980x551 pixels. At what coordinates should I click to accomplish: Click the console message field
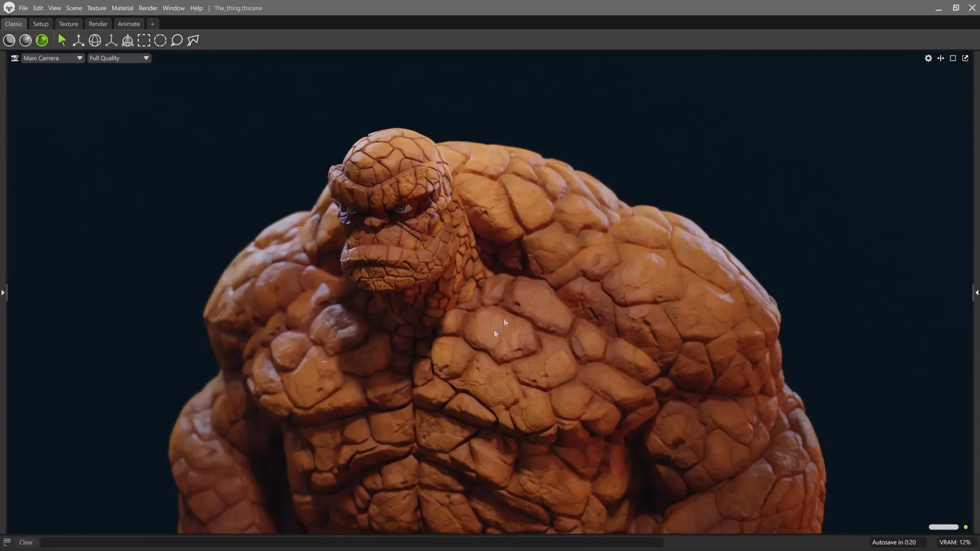click(352, 542)
